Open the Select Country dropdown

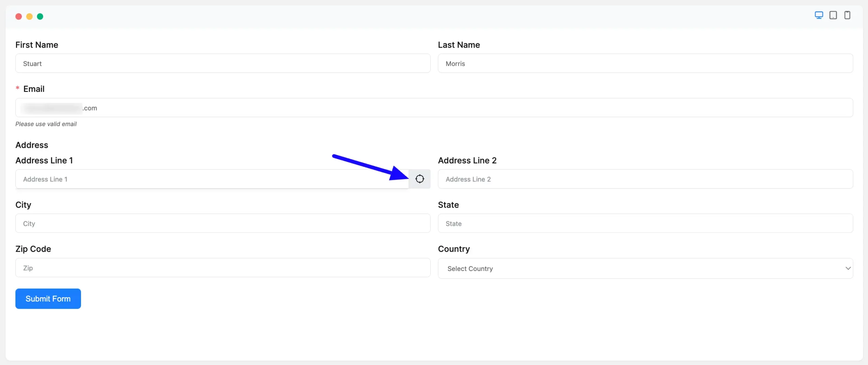point(645,268)
